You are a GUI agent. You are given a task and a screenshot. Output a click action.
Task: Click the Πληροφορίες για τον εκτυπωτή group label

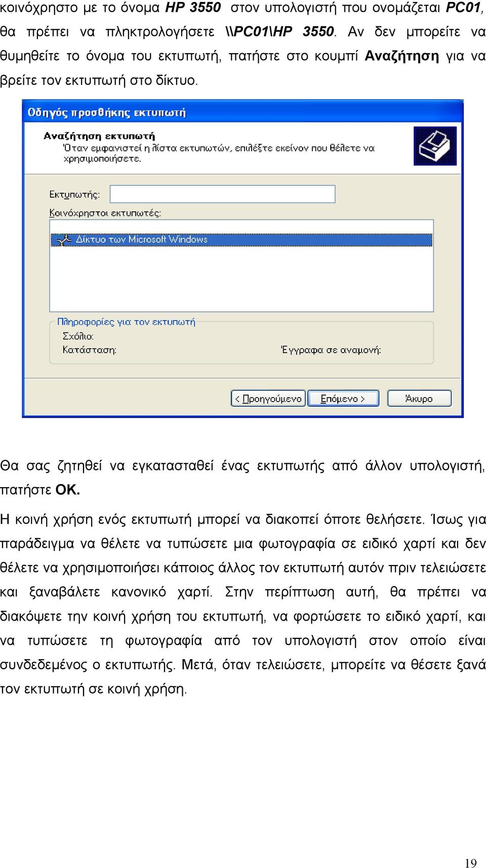tap(126, 322)
